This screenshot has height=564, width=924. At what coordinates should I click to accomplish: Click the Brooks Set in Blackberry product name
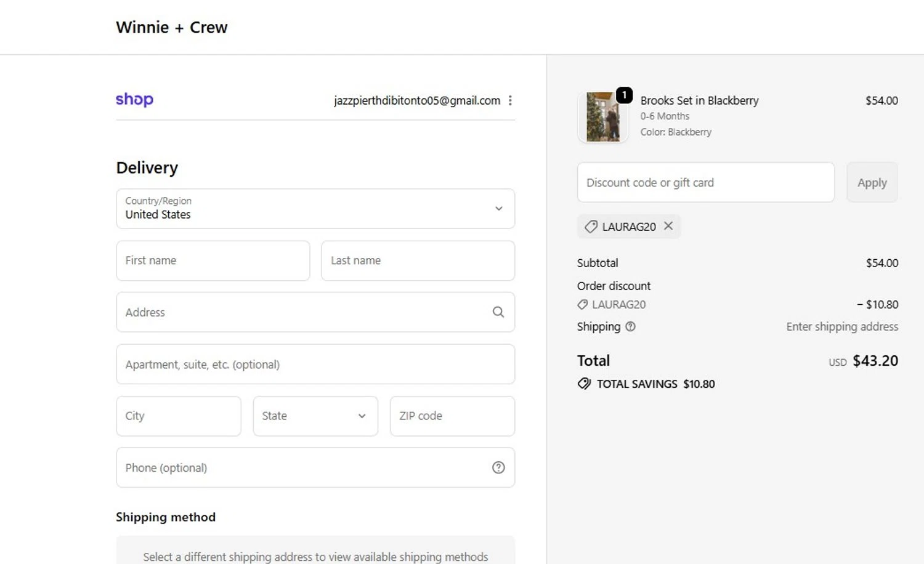(x=699, y=100)
